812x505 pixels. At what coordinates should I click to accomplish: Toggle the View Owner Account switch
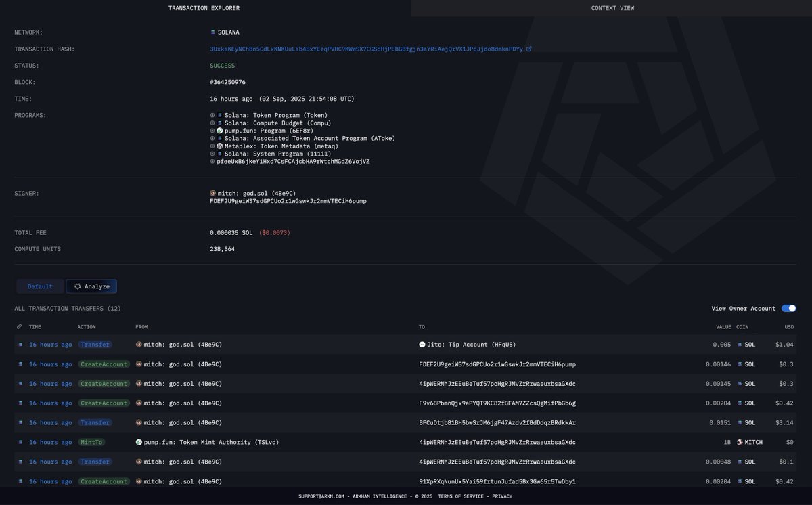click(x=788, y=309)
